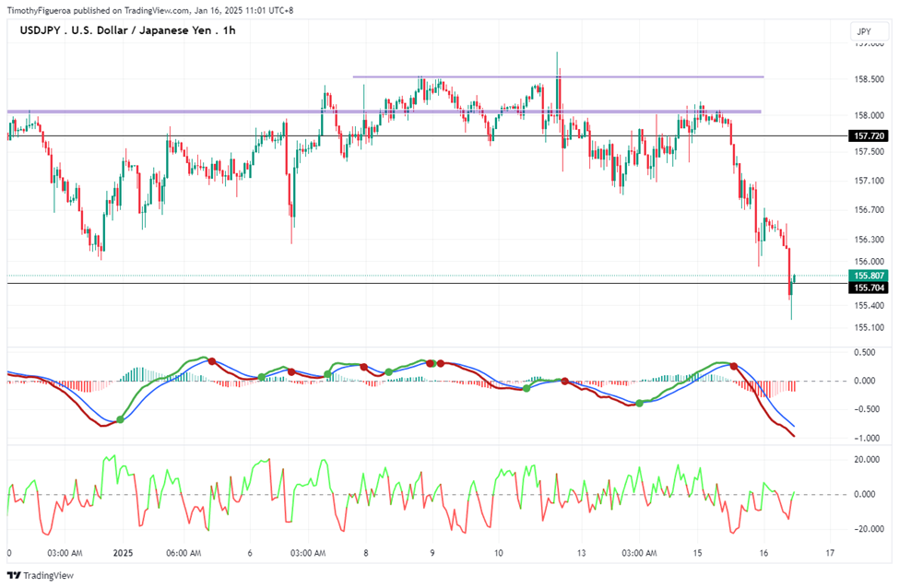Screen dimensions: 899x588
Task: Click date 10 on the time axis
Action: (x=498, y=553)
